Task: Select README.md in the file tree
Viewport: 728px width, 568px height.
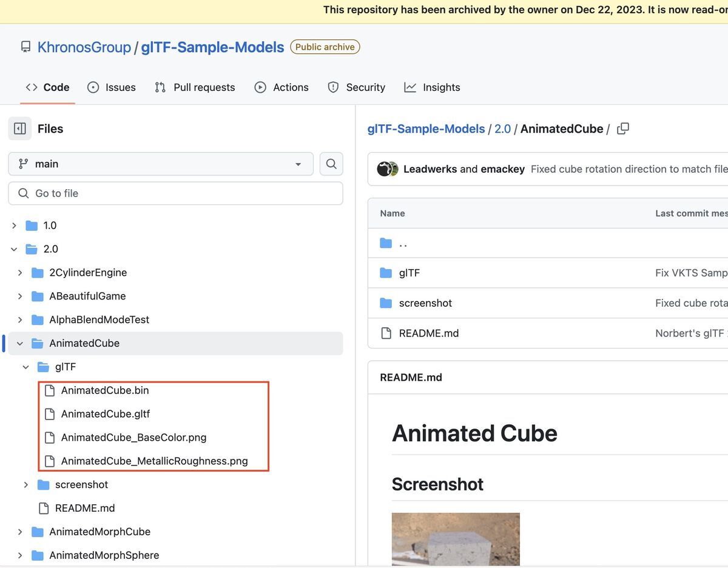Action: click(85, 508)
